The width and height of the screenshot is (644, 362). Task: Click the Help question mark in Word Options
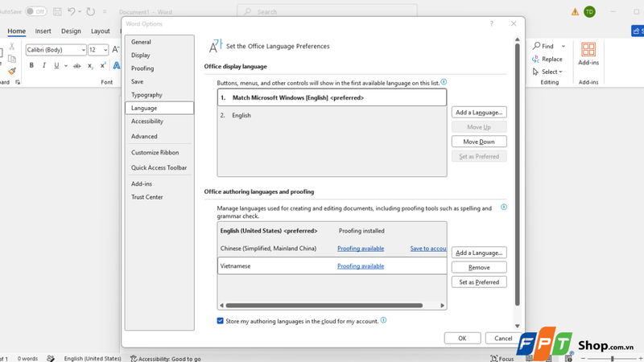coord(492,24)
